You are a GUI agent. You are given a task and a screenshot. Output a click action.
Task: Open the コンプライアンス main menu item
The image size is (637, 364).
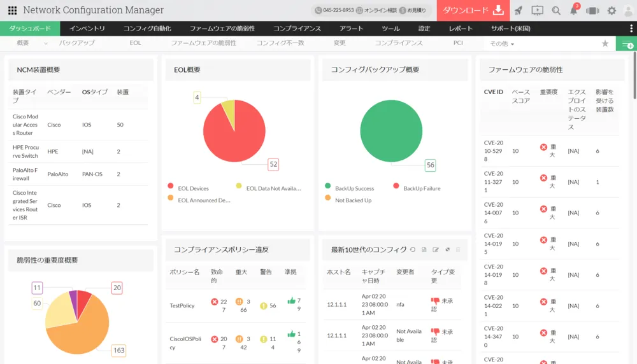[297, 29]
